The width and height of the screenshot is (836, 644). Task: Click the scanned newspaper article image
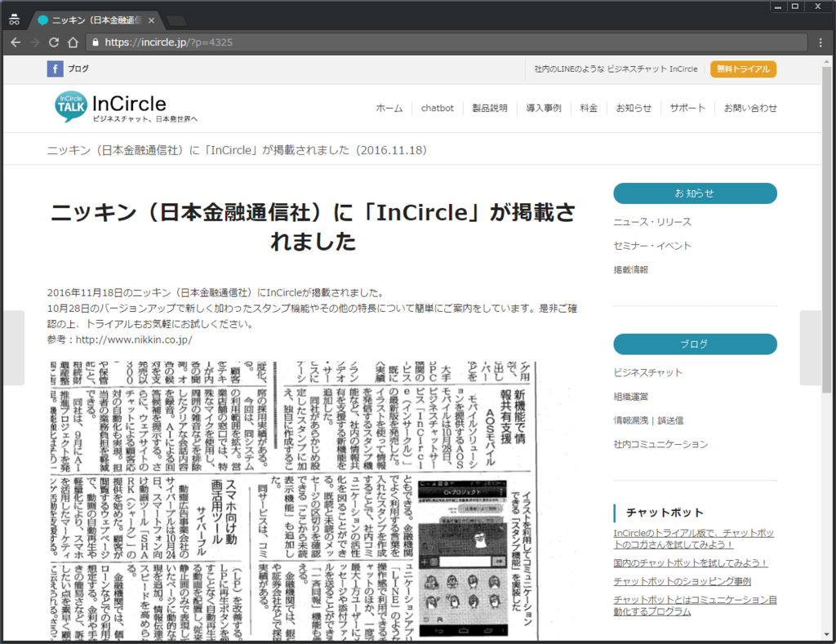(x=292, y=501)
